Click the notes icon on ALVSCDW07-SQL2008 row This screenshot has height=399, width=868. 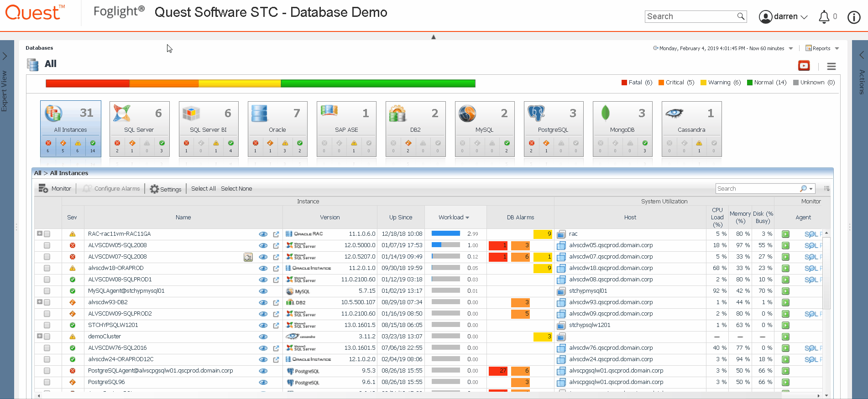coord(248,257)
